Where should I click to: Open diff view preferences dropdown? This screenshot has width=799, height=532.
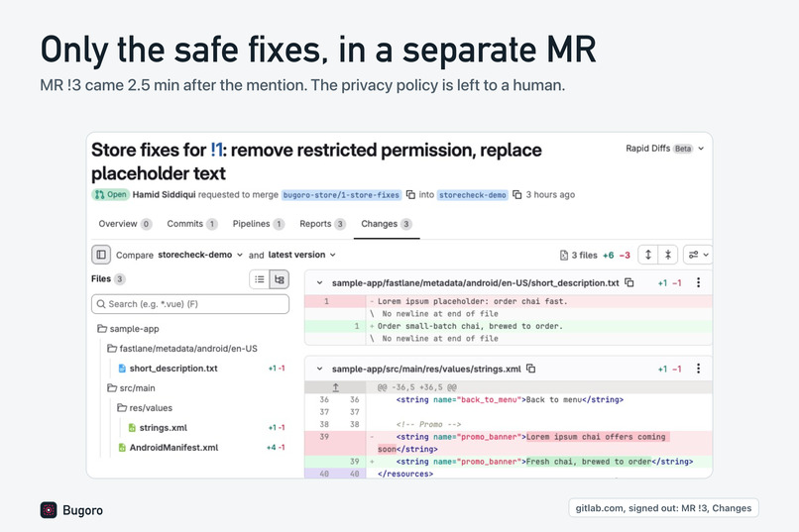pos(698,255)
